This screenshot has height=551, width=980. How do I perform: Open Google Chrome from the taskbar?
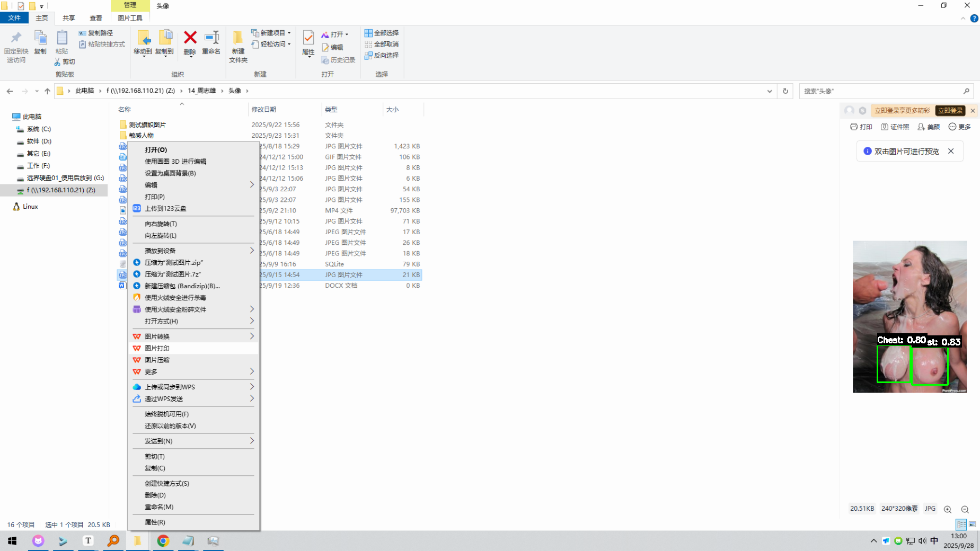[163, 540]
